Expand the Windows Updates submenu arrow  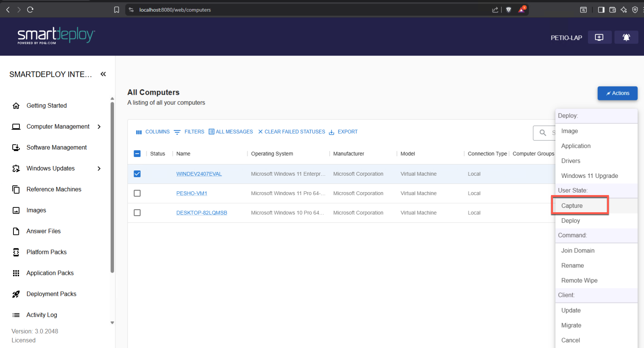(99, 169)
